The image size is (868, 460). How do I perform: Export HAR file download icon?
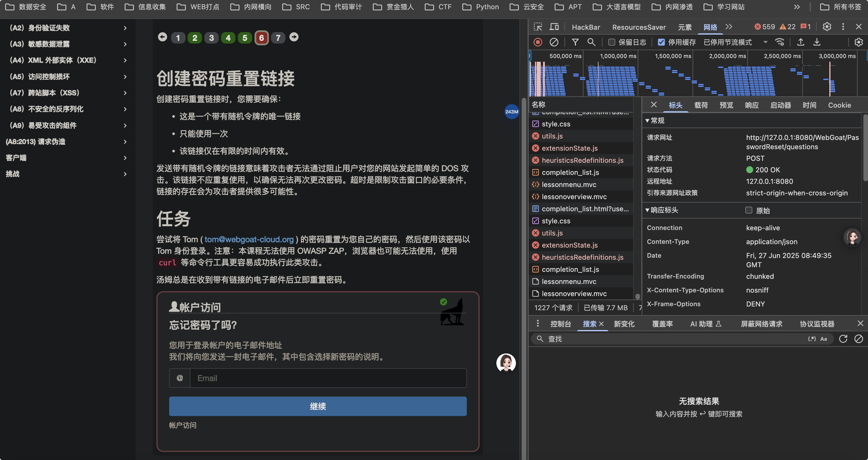tap(817, 42)
